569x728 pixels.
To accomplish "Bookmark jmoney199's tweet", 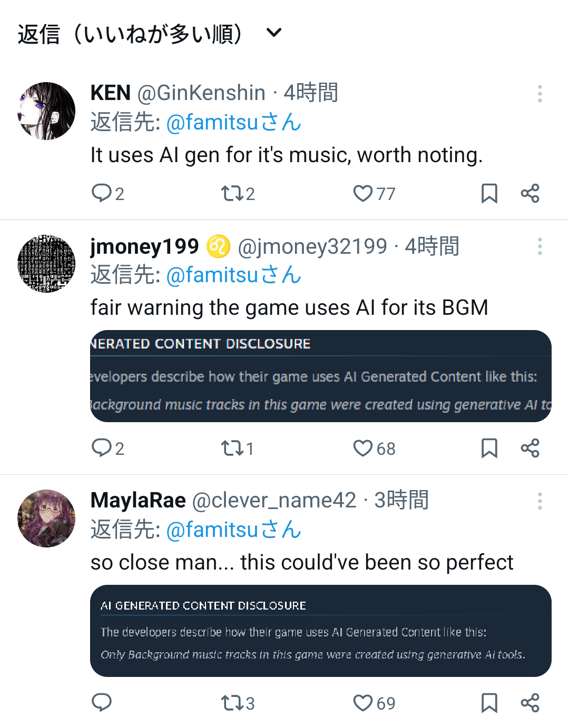I will click(489, 448).
